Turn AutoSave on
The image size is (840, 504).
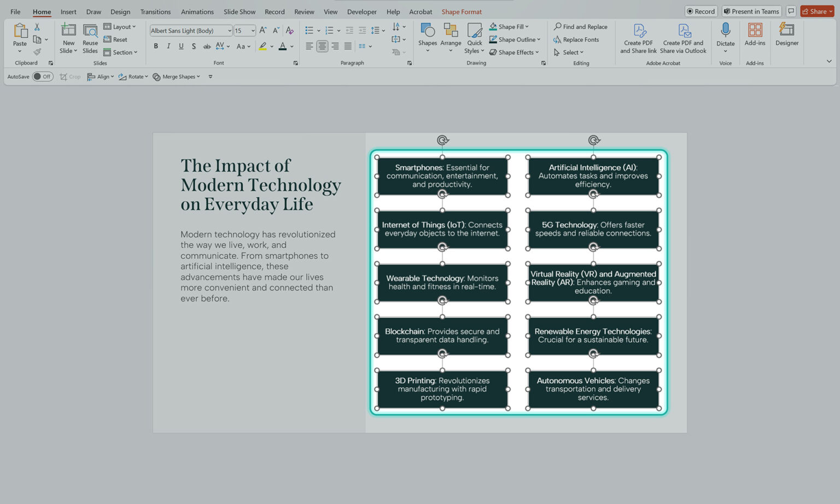point(42,76)
